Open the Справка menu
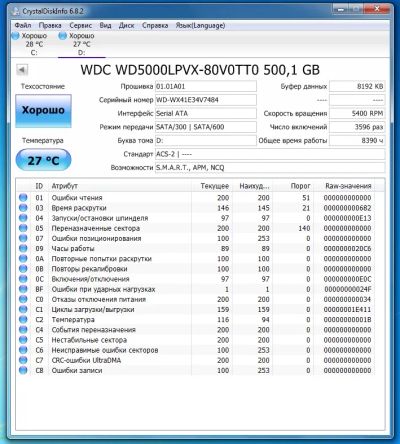The height and width of the screenshot is (444, 400). click(x=155, y=26)
